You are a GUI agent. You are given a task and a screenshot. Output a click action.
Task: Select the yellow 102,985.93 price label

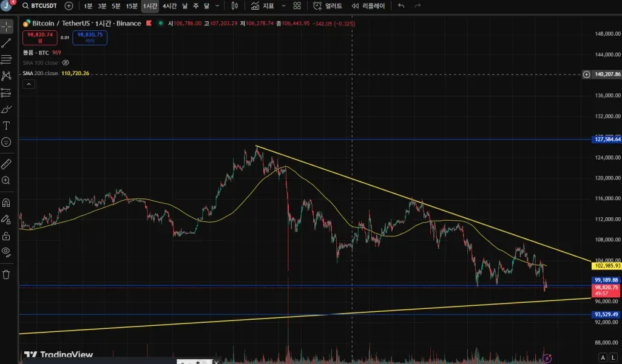(x=607, y=266)
